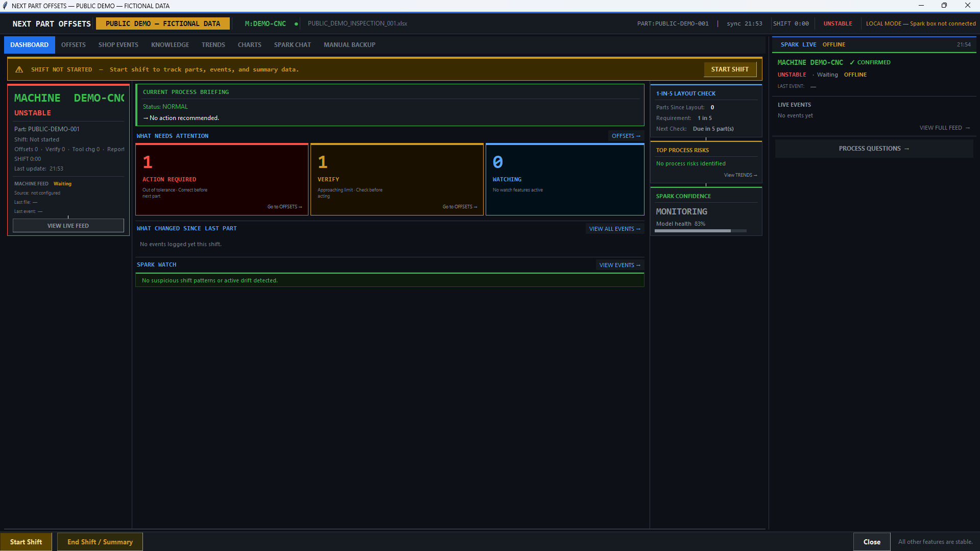Select the Manual Backup tab
Screen dimensions: 980x551
(x=350, y=45)
